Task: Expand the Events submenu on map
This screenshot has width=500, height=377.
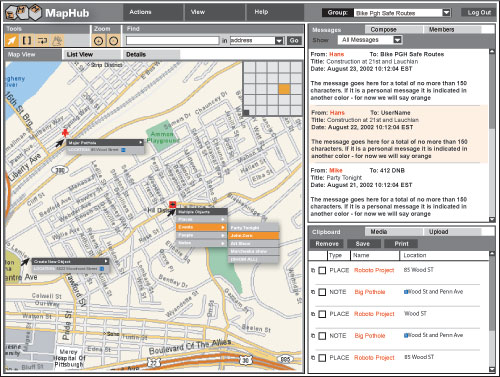Action: (223, 227)
